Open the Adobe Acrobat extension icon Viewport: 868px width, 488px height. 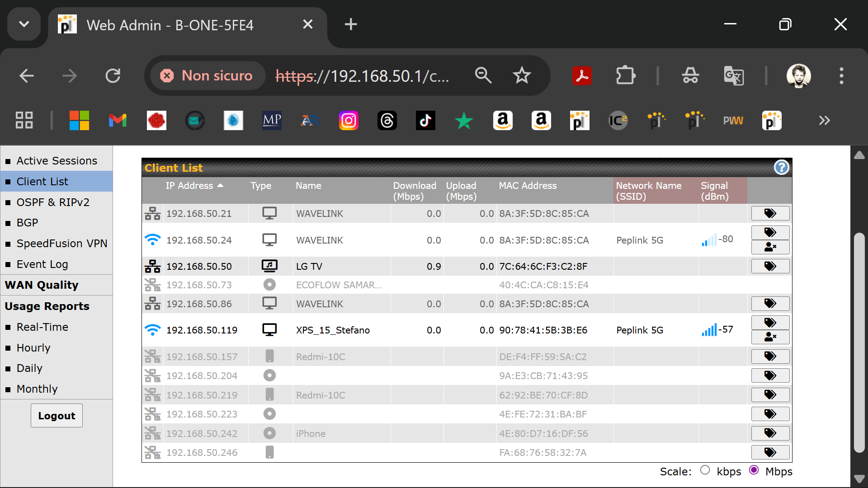(582, 76)
